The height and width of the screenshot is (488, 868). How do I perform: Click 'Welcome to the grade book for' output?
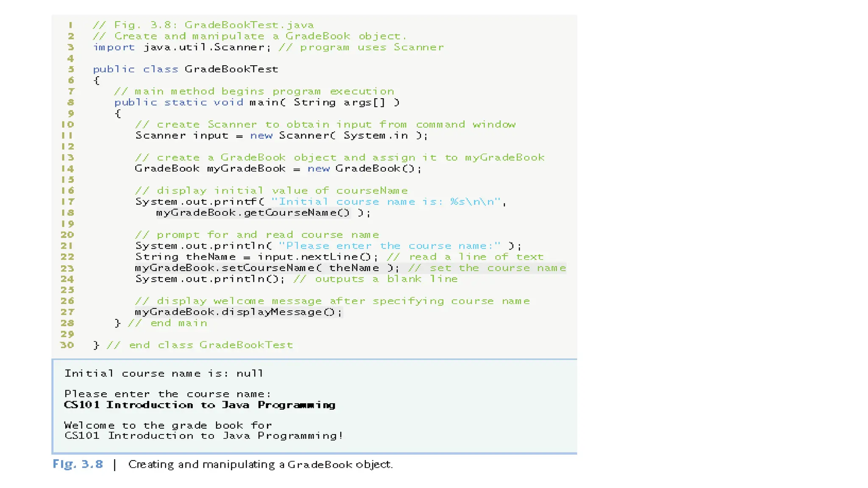click(x=168, y=425)
